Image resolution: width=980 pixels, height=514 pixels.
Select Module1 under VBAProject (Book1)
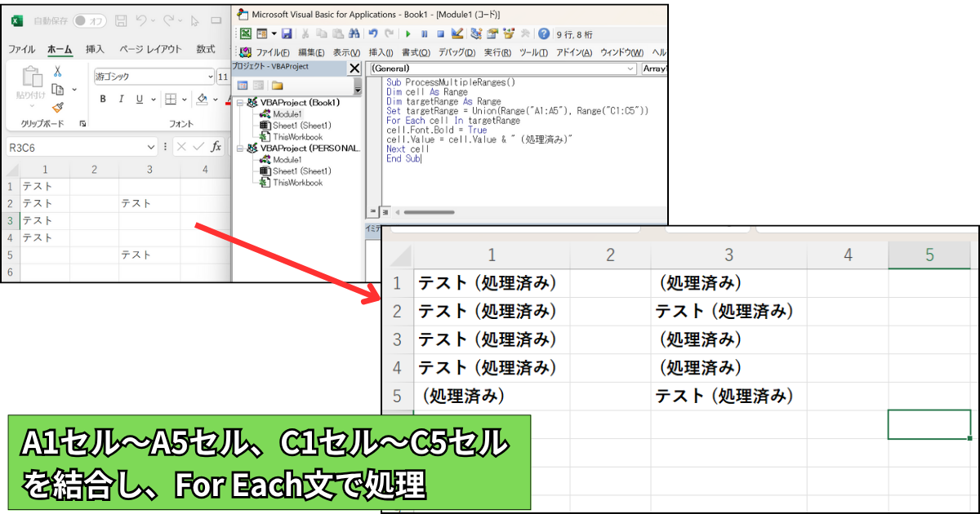(x=287, y=114)
